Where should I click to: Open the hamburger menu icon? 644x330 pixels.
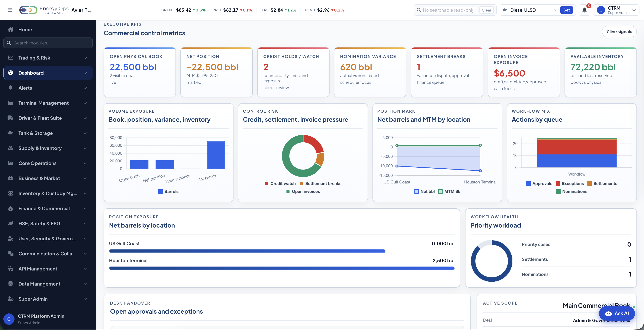10,10
